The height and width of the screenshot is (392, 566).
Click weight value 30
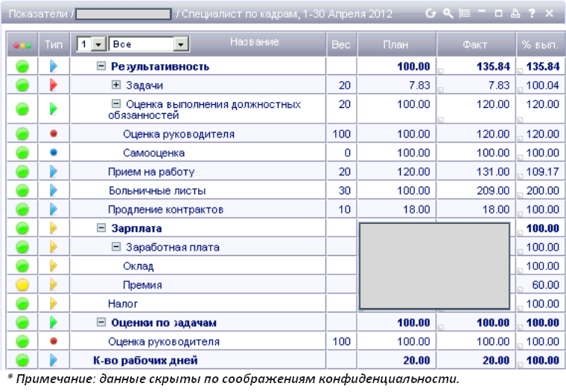[x=344, y=190]
